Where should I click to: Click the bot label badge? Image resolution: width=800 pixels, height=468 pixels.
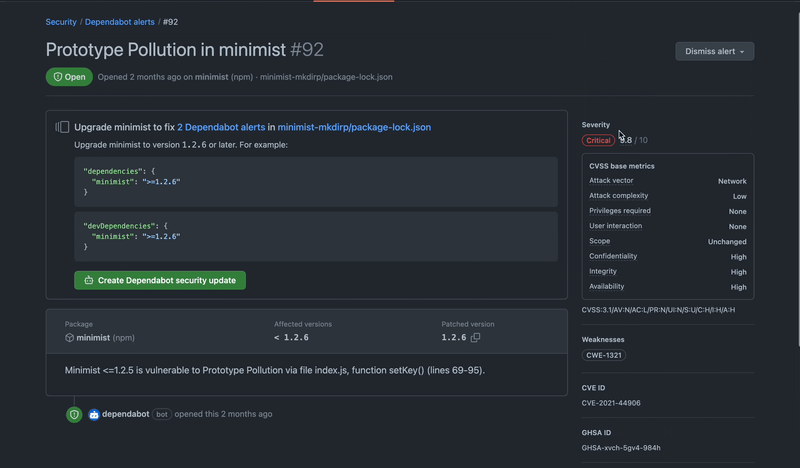point(162,414)
